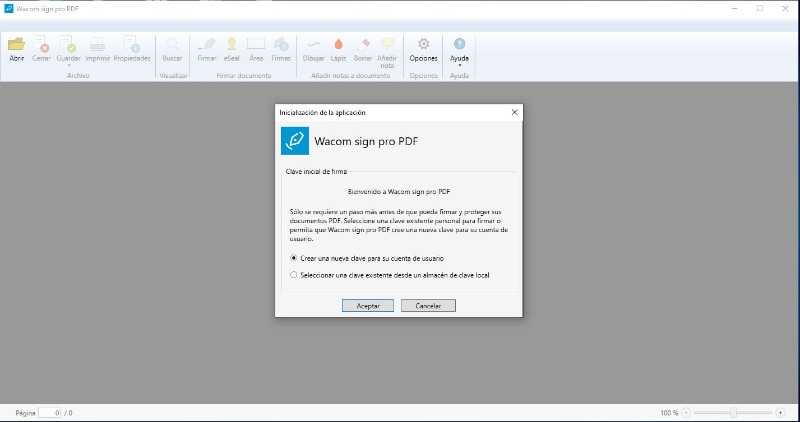Select "Crear una nueva clave" radio option
Viewport: 800px width, 422px height.
tap(294, 258)
